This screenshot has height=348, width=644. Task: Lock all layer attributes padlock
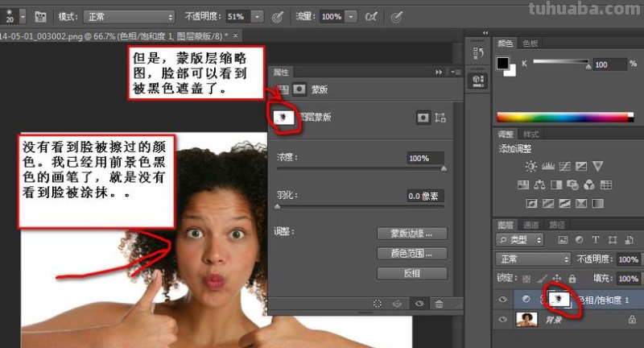(572, 279)
